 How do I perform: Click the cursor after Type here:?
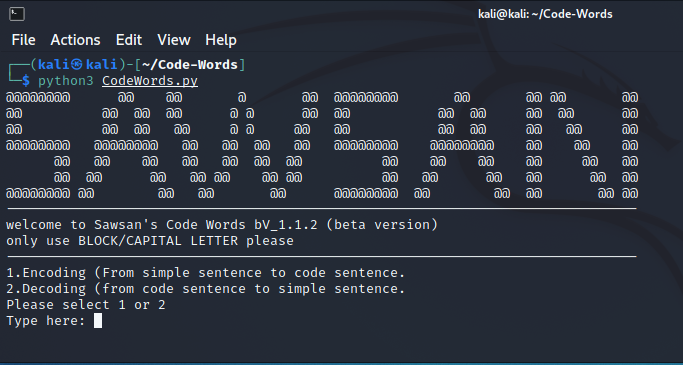pos(98,321)
